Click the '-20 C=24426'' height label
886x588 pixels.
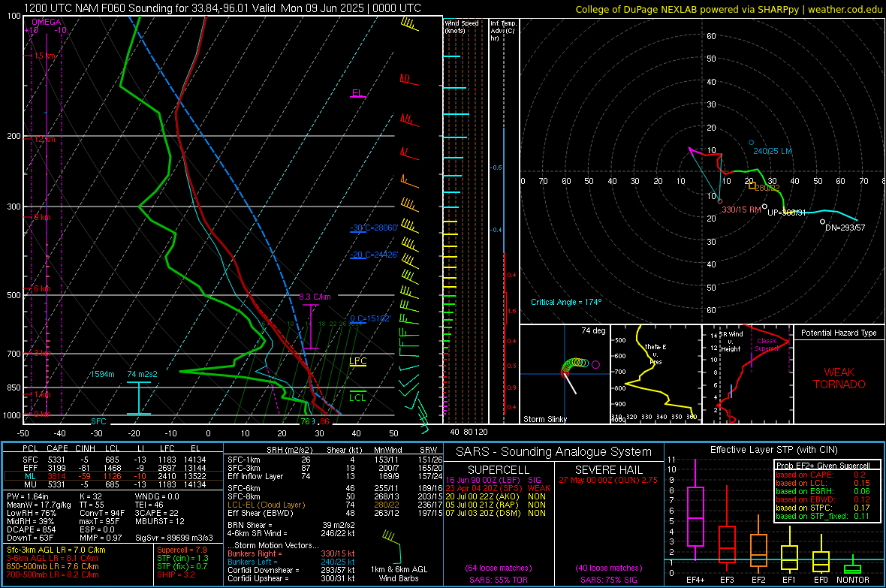point(374,255)
